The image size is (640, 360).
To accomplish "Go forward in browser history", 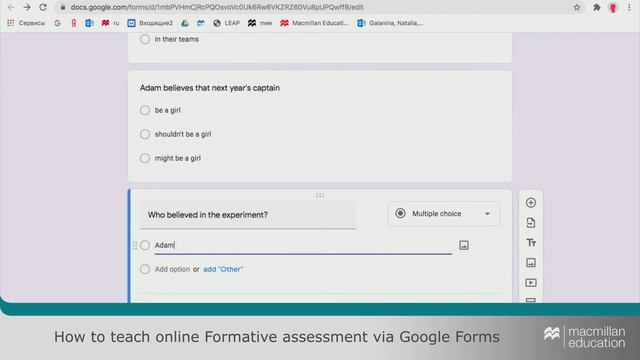I will point(27,7).
